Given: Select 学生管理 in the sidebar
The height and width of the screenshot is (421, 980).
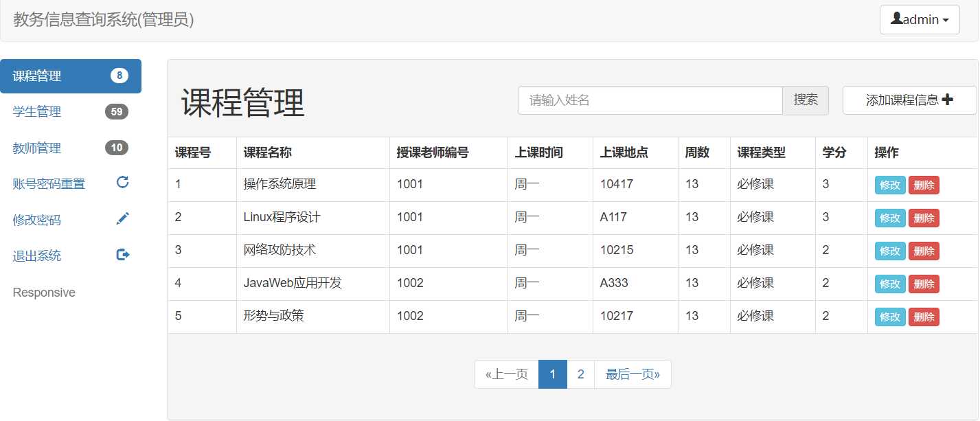Looking at the screenshot, I should click(36, 111).
